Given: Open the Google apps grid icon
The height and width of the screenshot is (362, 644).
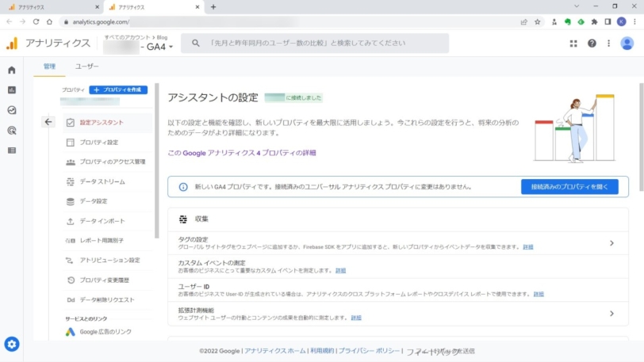Looking at the screenshot, I should coord(573,43).
